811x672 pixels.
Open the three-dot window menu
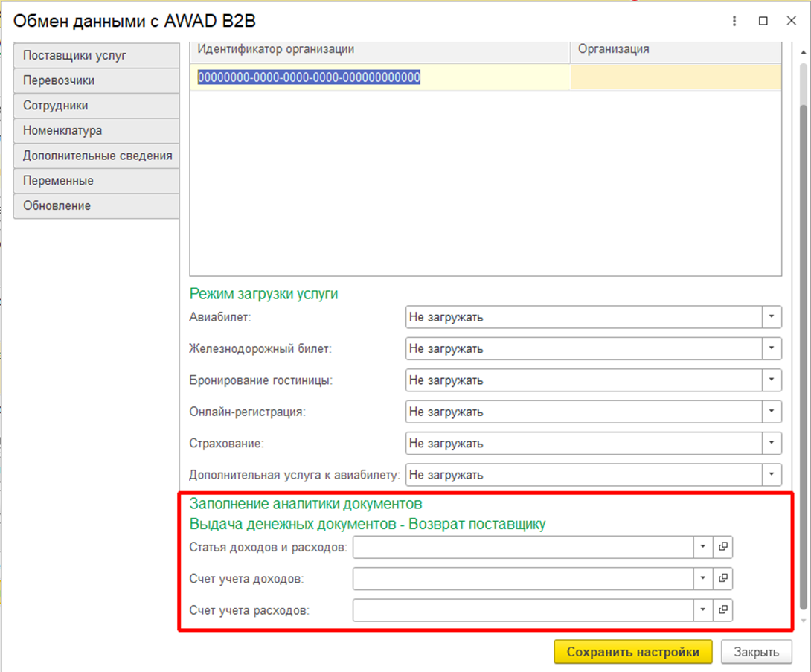(735, 21)
